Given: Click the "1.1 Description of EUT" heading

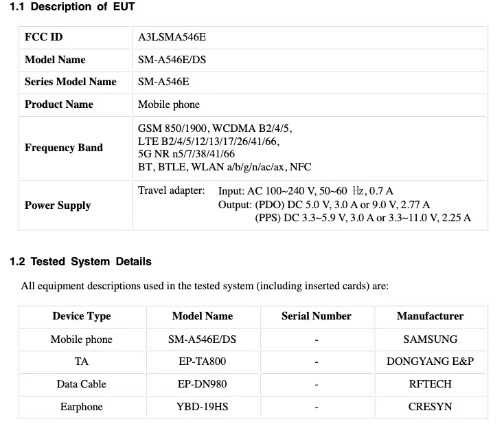Looking at the screenshot, I should click(72, 7).
